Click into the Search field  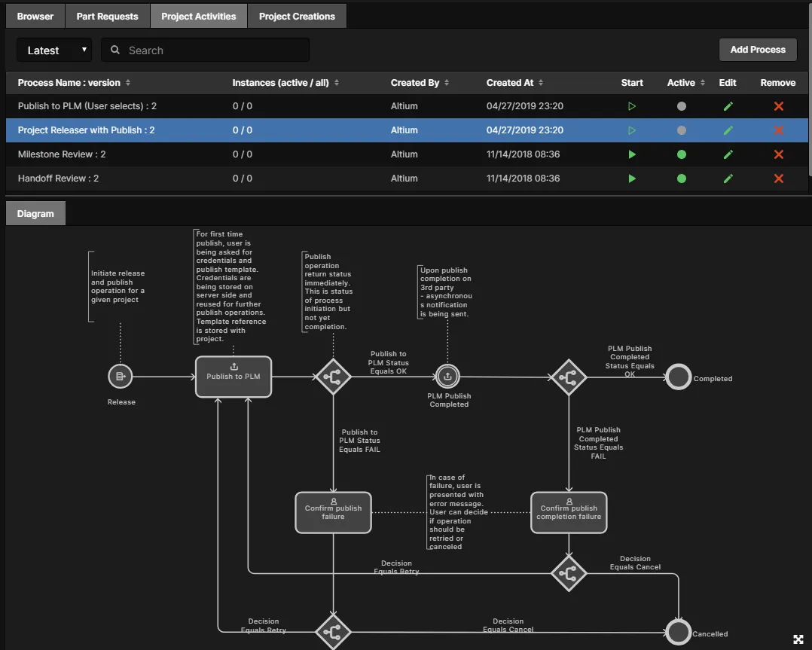(x=205, y=50)
